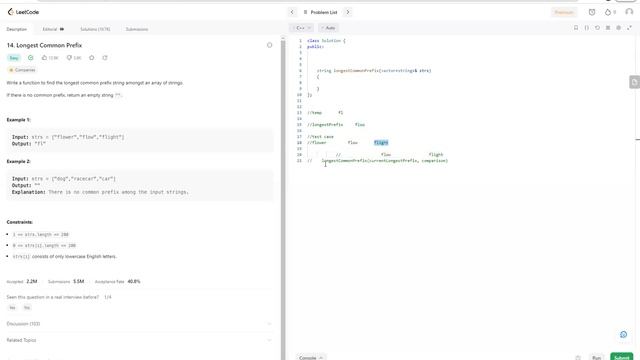
Task: Expand the Discussion section
Action: (139, 324)
